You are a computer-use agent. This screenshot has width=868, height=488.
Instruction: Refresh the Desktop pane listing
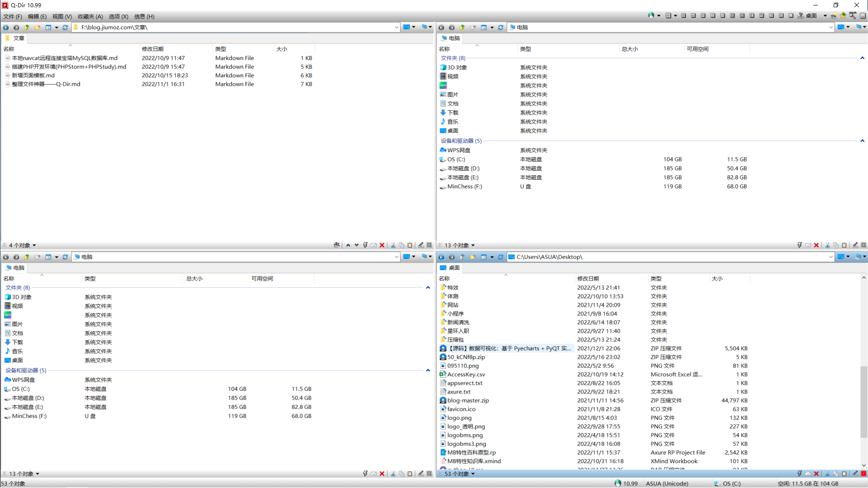(x=500, y=257)
